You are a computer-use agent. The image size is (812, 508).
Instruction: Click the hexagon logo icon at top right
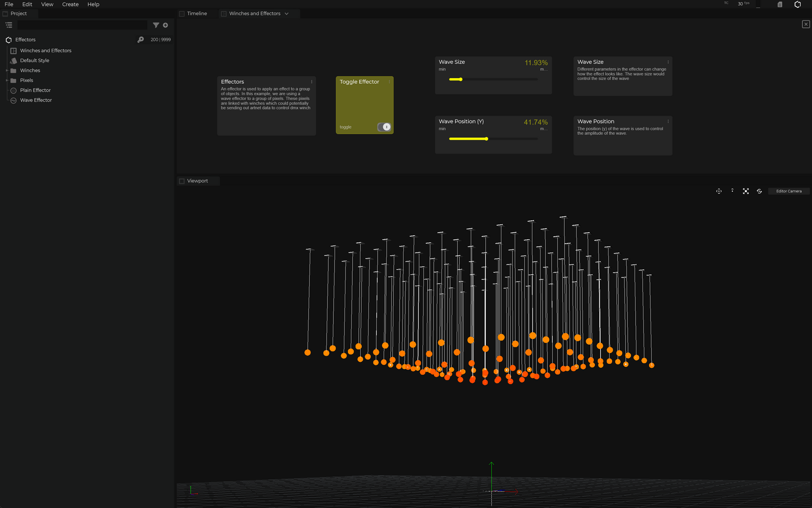pyautogui.click(x=797, y=5)
